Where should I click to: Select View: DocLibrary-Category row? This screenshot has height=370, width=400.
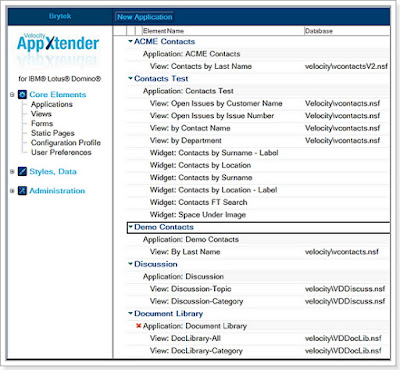258,350
